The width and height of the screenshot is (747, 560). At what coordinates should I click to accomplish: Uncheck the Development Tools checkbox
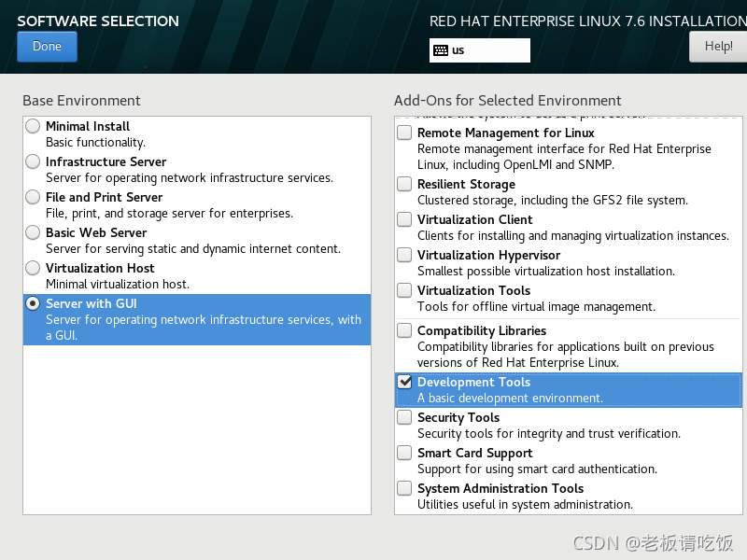pos(404,382)
